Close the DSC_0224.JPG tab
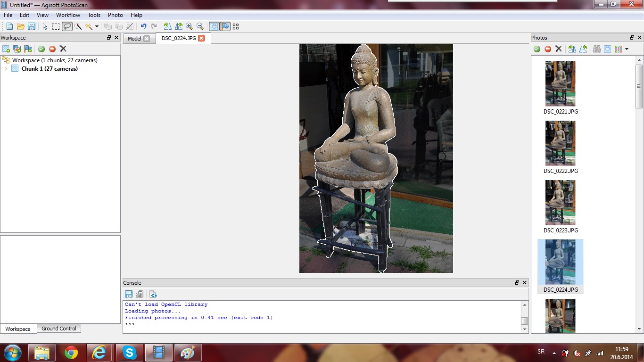This screenshot has height=362, width=644. point(201,38)
